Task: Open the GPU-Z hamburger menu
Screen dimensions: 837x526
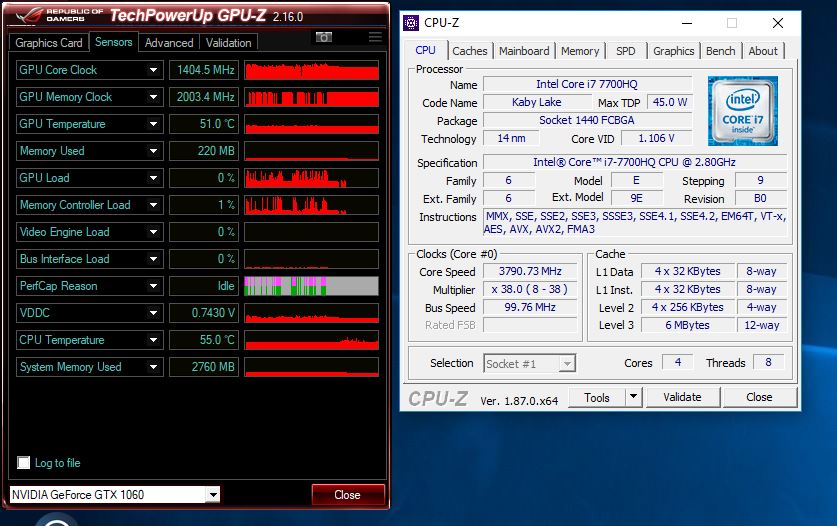Action: pyautogui.click(x=375, y=37)
